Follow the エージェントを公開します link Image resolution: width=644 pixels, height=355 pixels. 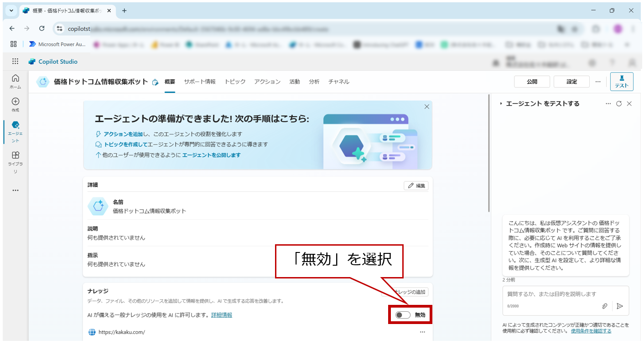coord(211,155)
